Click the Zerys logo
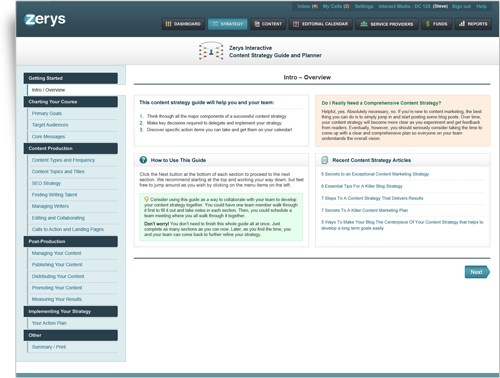 (x=45, y=19)
